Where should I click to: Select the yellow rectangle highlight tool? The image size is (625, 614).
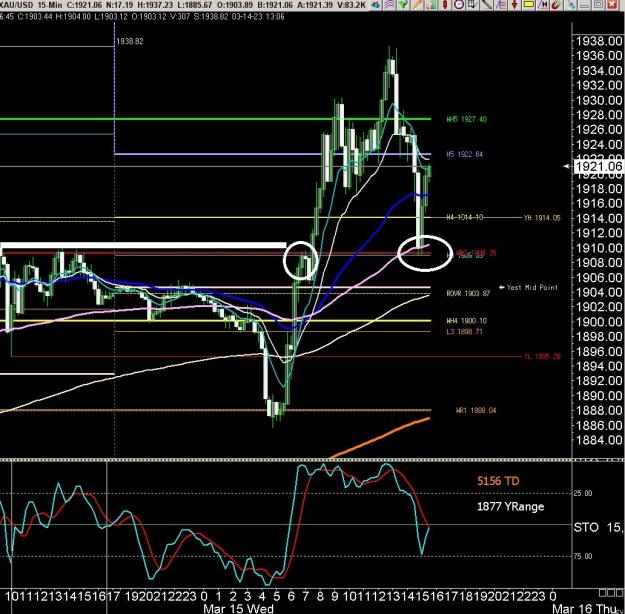point(529,4)
